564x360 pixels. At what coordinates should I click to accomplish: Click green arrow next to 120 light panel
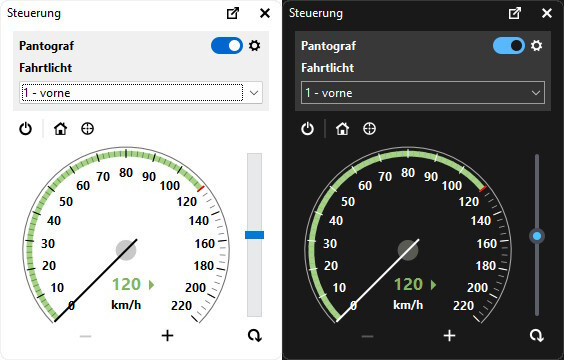pos(151,285)
